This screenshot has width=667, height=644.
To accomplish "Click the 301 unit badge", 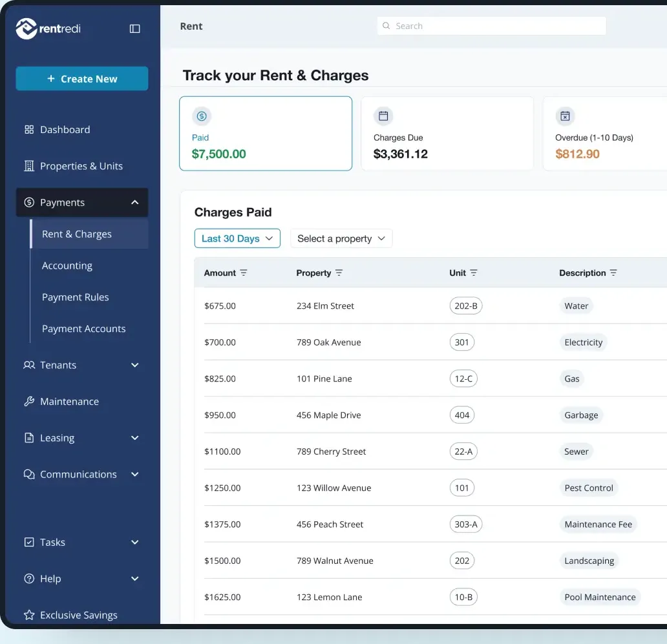I will [461, 342].
